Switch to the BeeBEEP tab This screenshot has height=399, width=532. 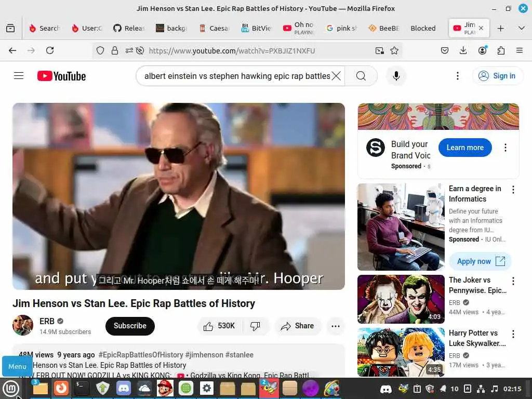click(x=384, y=28)
